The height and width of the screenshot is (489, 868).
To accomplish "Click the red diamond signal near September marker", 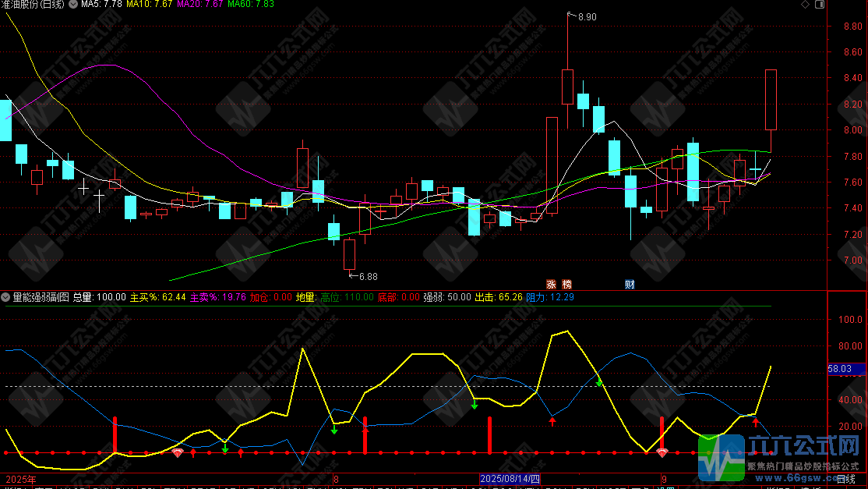I will [662, 452].
